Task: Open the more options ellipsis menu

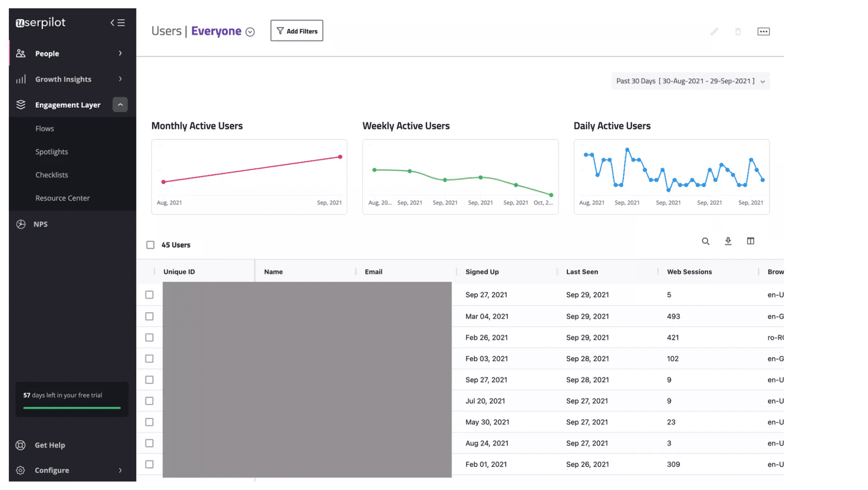Action: [x=764, y=31]
